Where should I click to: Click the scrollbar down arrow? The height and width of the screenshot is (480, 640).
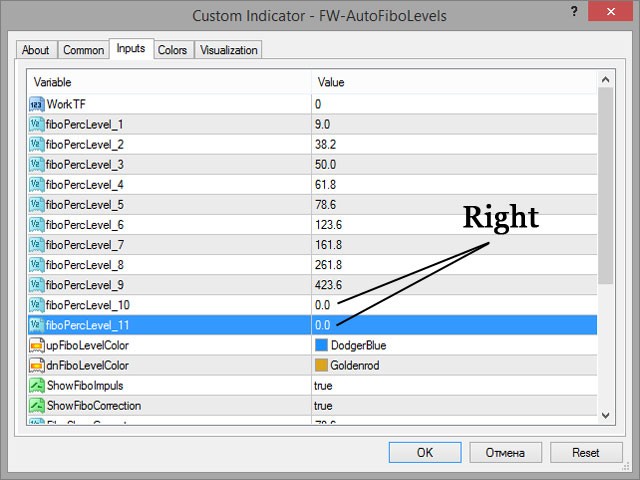(x=606, y=416)
